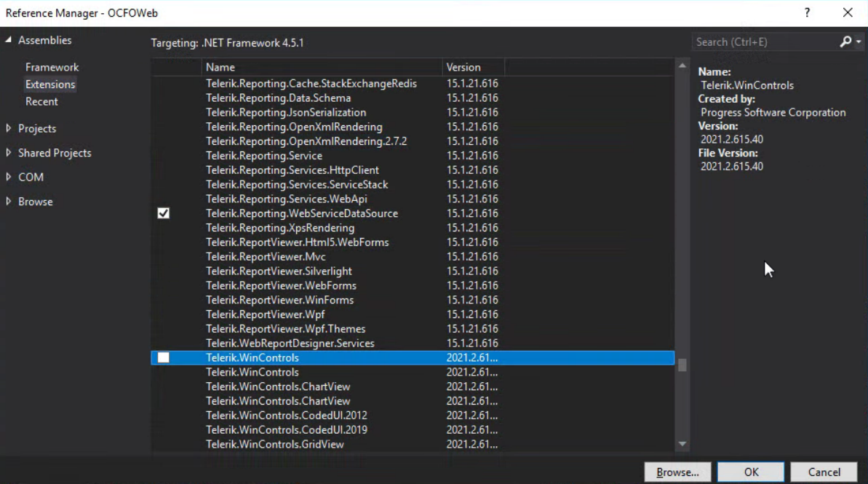The width and height of the screenshot is (868, 484).
Task: Open the search options dropdown arrow
Action: 859,41
